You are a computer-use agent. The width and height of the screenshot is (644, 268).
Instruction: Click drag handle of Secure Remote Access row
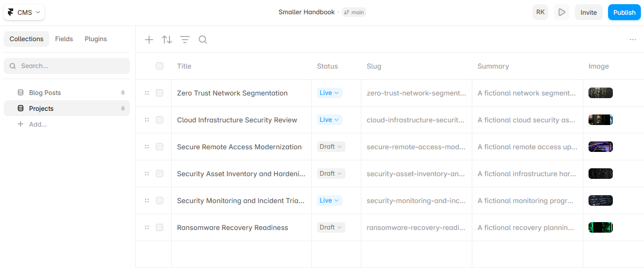147,147
